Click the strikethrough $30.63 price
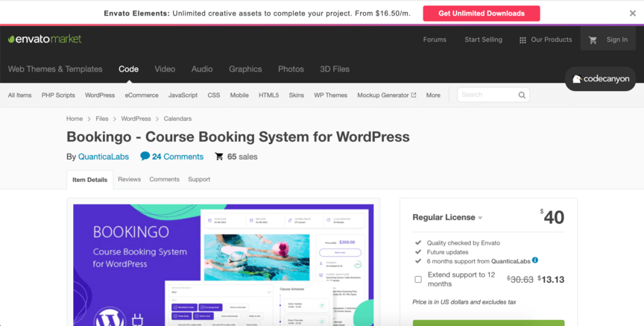644x326 pixels. (520, 280)
